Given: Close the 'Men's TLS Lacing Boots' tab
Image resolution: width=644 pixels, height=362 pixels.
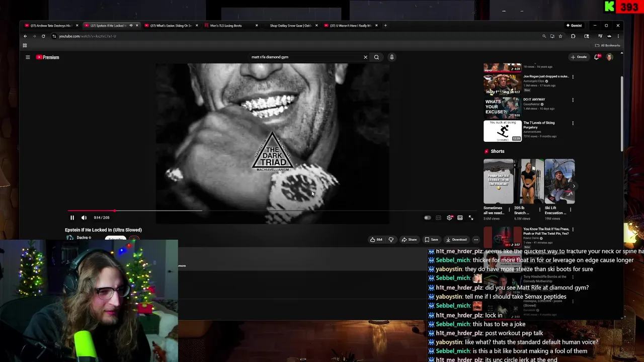Looking at the screenshot, I should pos(257,26).
